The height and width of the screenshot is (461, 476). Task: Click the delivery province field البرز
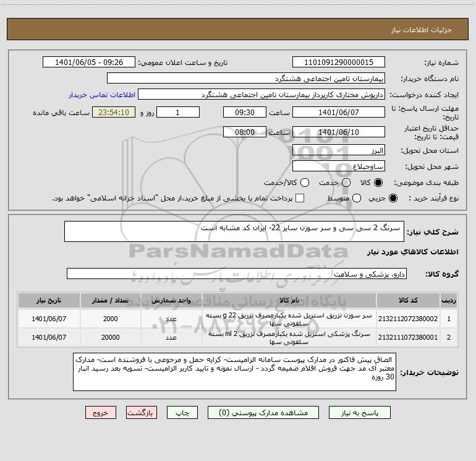click(339, 150)
